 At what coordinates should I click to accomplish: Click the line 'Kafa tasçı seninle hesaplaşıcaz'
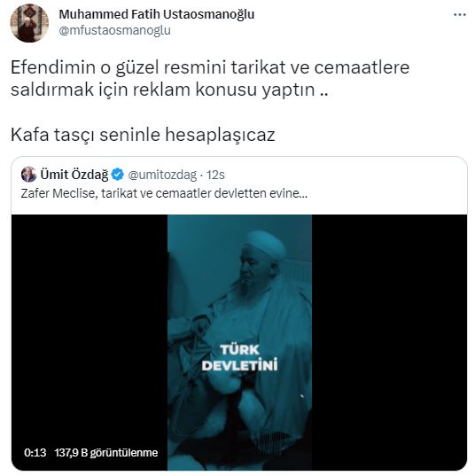pos(143,135)
